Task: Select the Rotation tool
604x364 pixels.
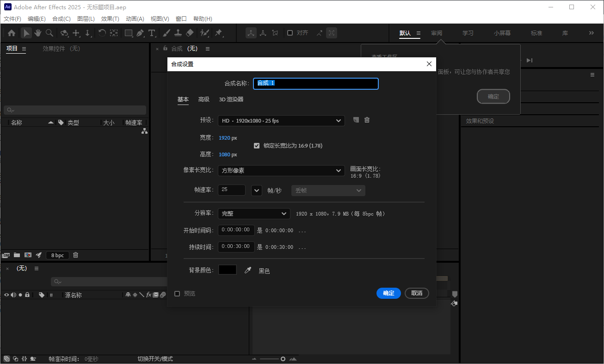Action: pyautogui.click(x=102, y=33)
